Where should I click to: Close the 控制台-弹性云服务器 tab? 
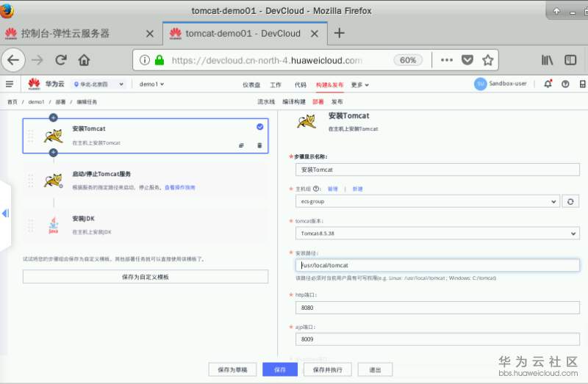tap(150, 34)
